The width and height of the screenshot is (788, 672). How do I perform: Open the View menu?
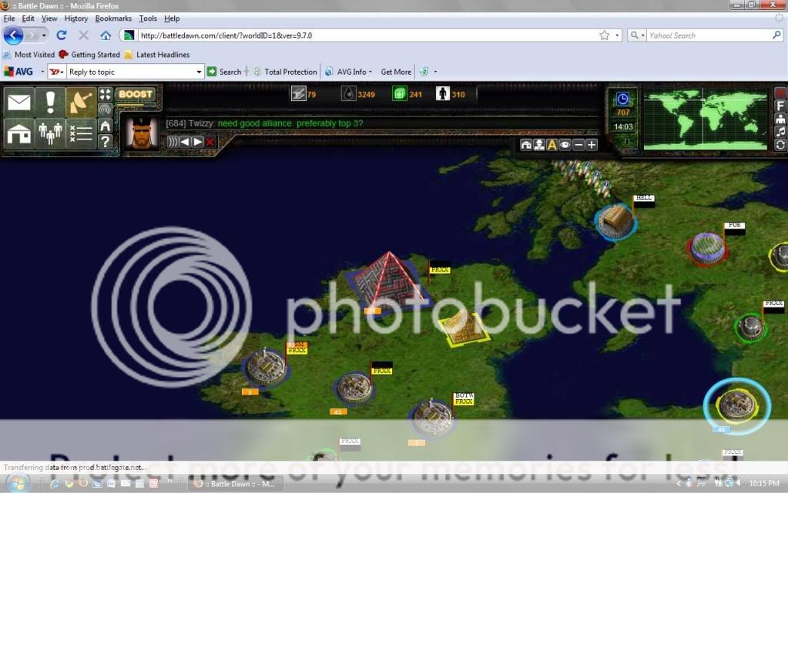pyautogui.click(x=49, y=18)
